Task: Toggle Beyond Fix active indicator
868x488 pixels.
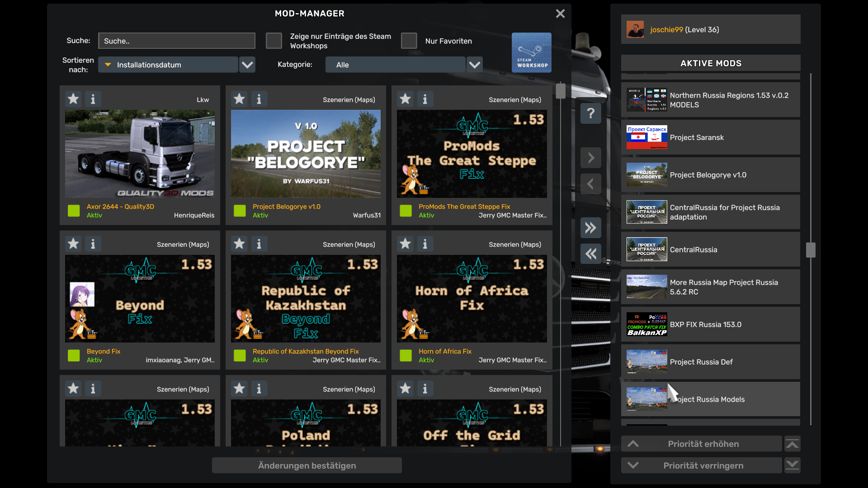Action: 74,356
